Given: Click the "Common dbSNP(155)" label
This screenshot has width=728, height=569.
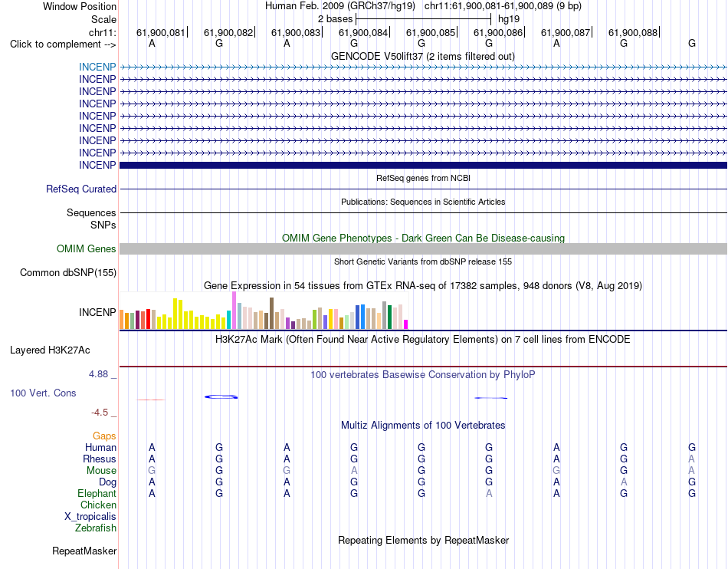Looking at the screenshot, I should [67, 273].
